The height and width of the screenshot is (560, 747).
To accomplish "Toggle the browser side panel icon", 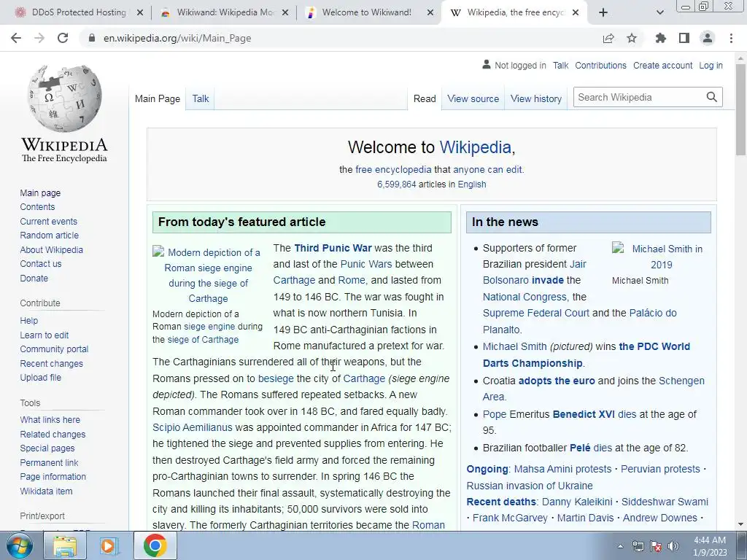I will (684, 38).
